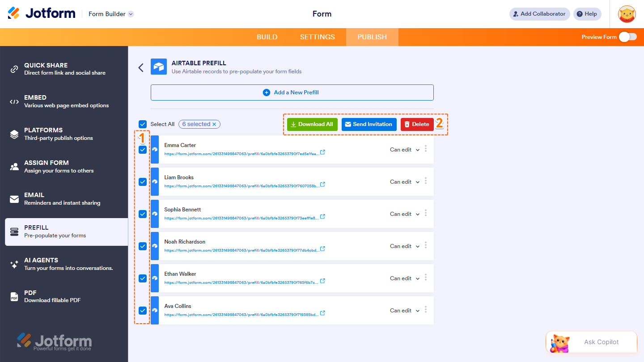The image size is (644, 362).
Task: Switch to the PUBLISH tab
Action: click(x=372, y=37)
